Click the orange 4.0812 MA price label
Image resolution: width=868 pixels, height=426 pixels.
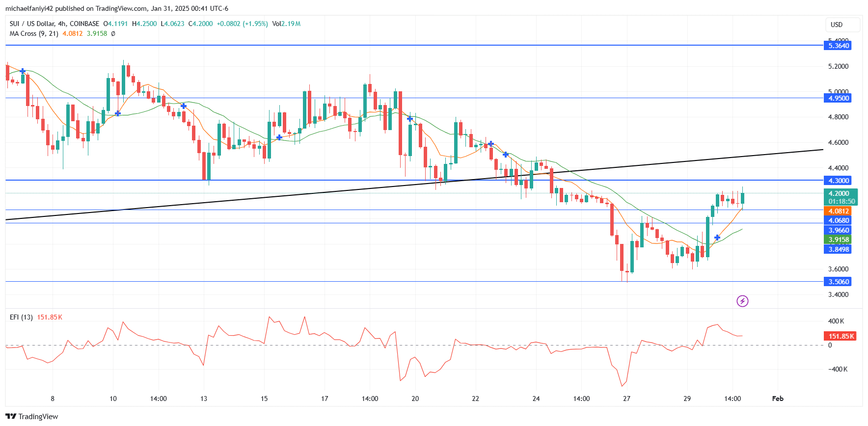pos(839,211)
